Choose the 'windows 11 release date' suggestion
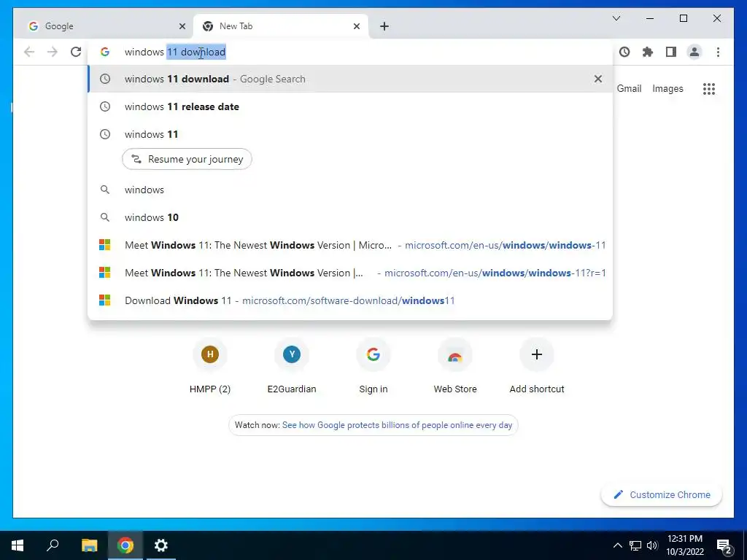Screen dimensions: 747x560 (350, 106)
